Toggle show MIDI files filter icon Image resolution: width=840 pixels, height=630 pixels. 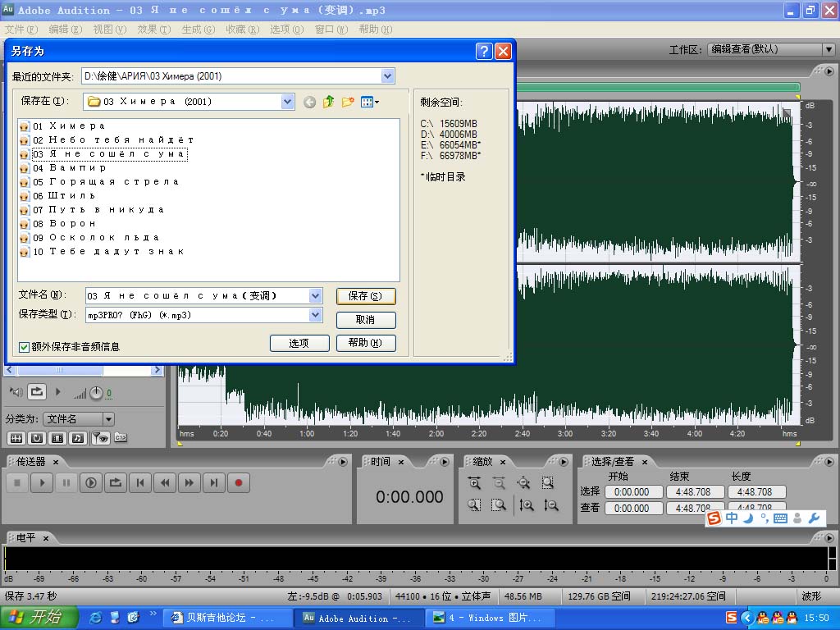click(78, 438)
